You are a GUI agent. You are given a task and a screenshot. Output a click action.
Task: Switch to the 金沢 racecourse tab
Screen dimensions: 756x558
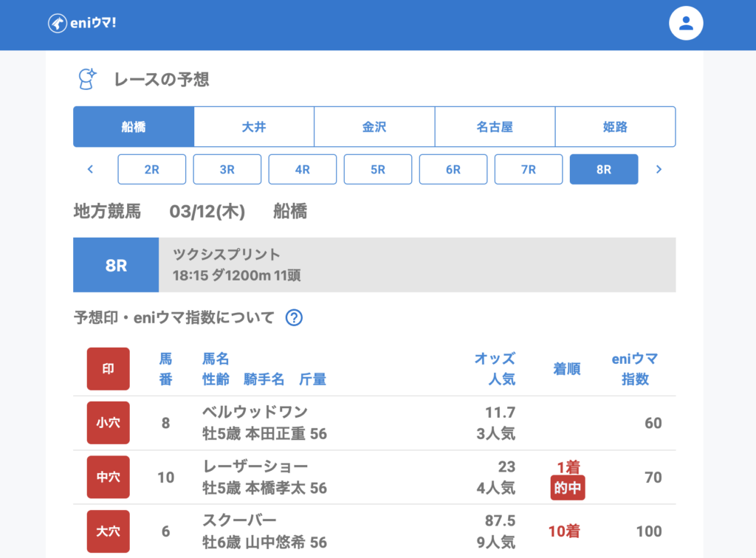[x=374, y=127]
